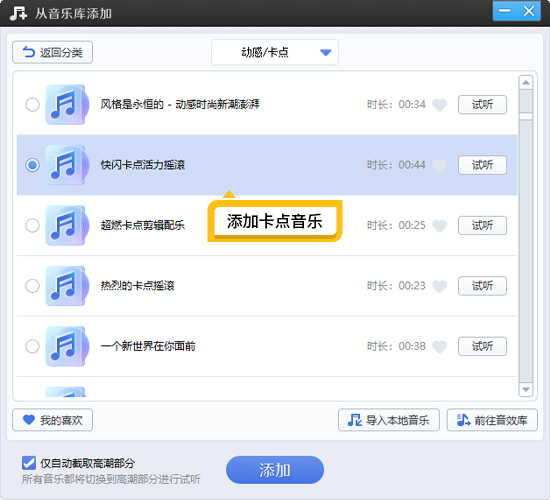Select the 超燃卡点剪辑配乐 radio button
This screenshot has height=500, width=550.
click(32, 225)
